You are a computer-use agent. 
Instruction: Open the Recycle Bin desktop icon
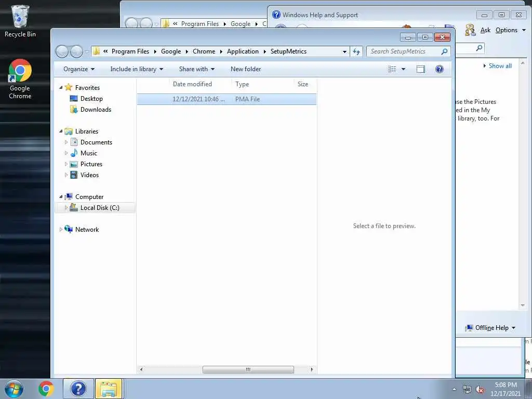pyautogui.click(x=20, y=21)
